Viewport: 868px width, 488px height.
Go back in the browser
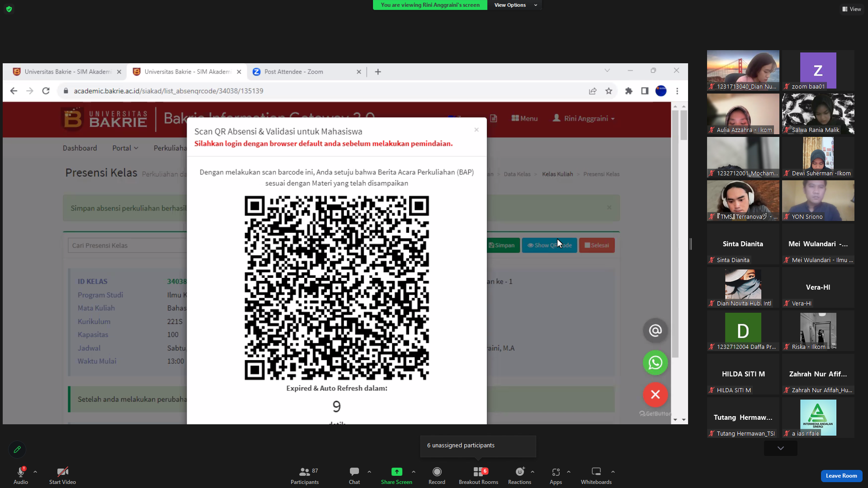[x=14, y=91]
